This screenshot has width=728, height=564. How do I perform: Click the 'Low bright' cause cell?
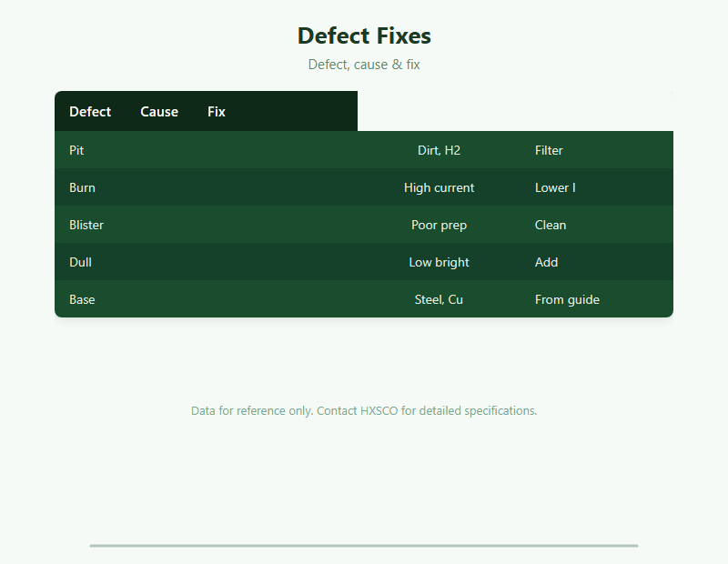coord(439,262)
